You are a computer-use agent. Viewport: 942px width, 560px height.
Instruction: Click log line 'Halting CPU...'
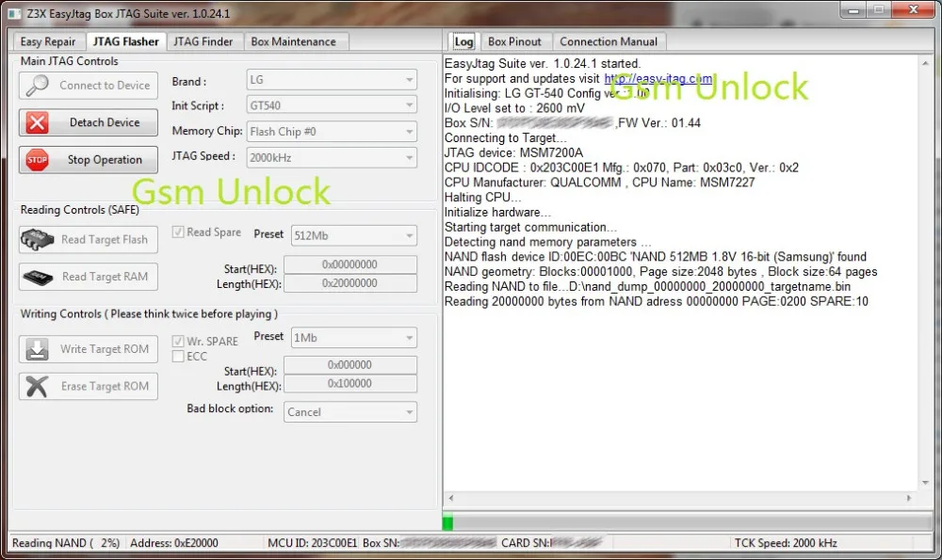point(482,198)
